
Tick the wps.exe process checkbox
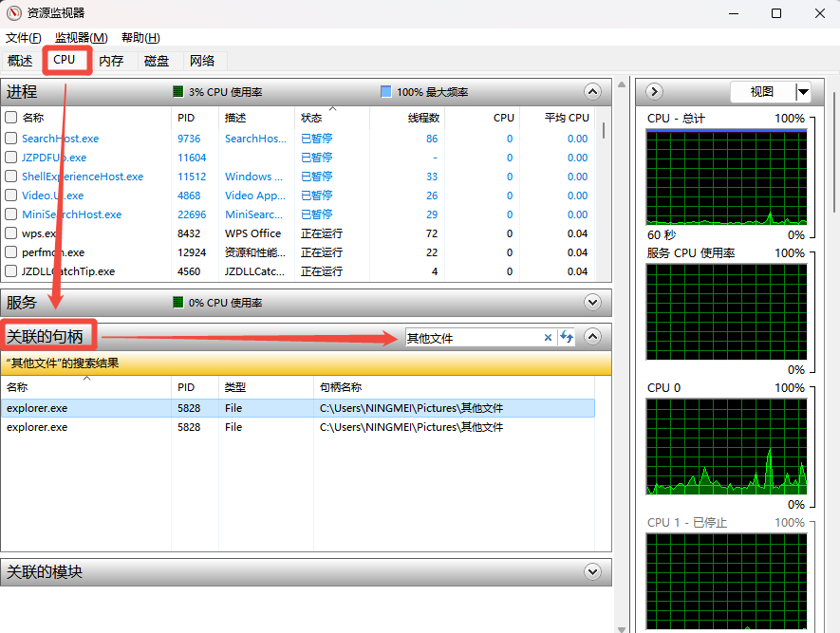tap(11, 233)
